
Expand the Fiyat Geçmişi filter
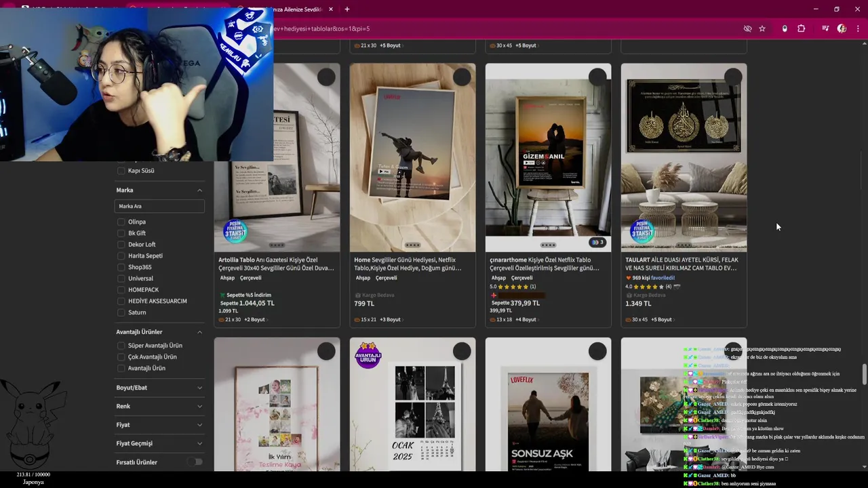pos(199,443)
